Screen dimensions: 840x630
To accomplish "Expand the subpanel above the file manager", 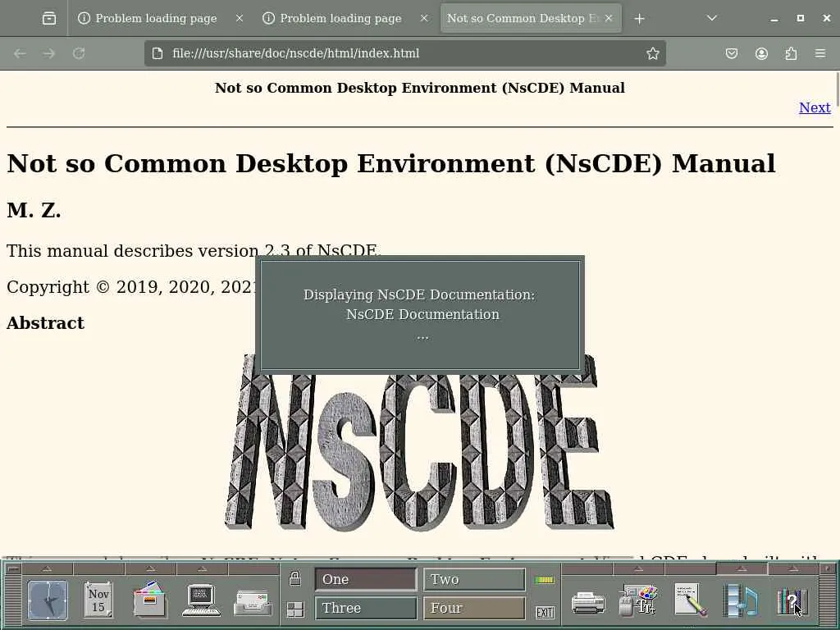I will [151, 568].
